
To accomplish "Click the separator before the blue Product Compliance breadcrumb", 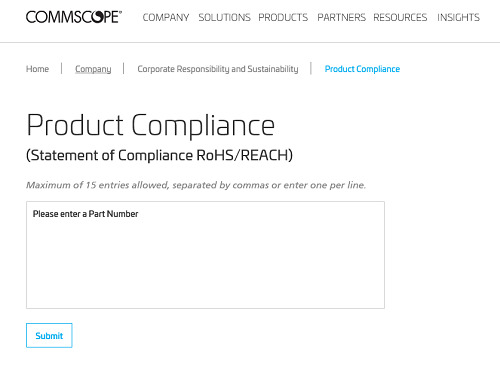I will tap(311, 69).
